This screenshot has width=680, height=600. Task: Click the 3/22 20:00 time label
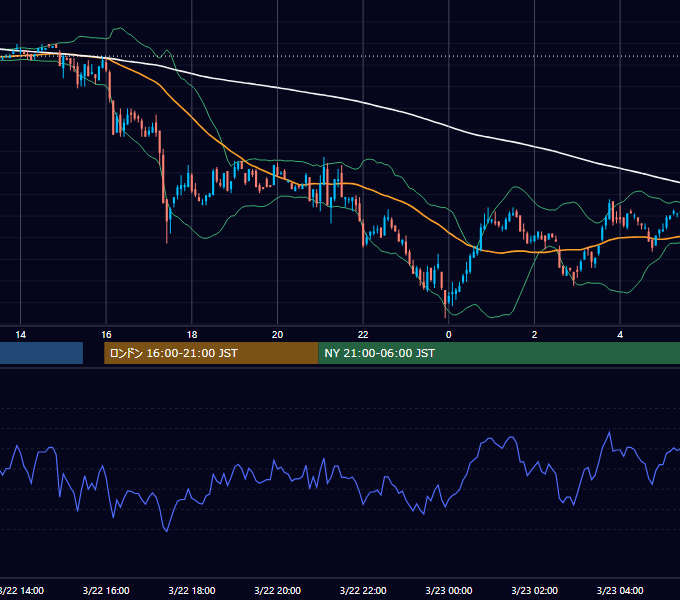(x=278, y=590)
